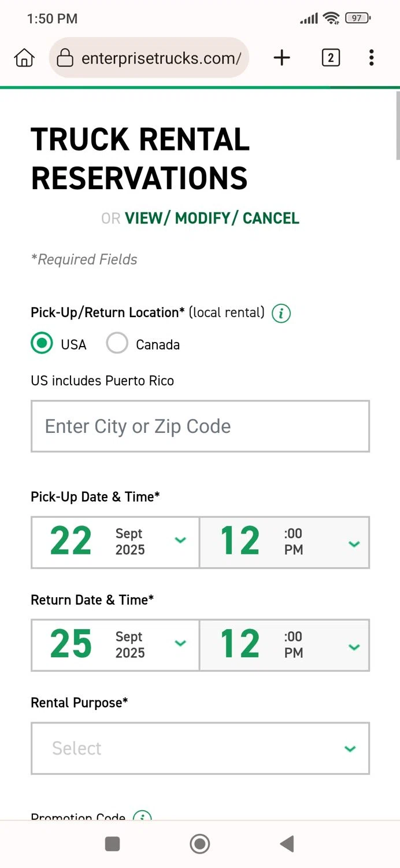
Task: Tap the Promotion Code info icon
Action: tap(142, 816)
